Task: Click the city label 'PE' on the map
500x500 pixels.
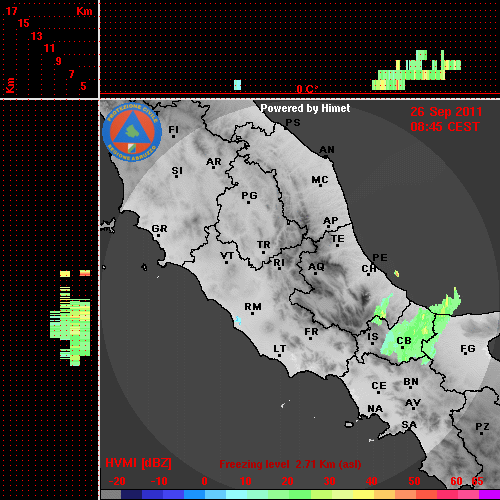Action: click(380, 257)
